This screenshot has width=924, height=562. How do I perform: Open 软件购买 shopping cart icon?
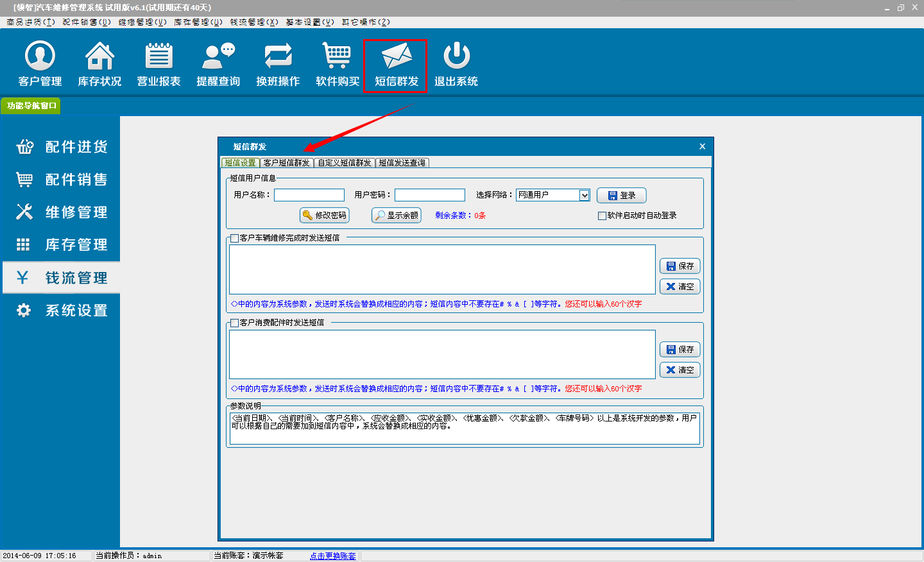click(337, 64)
